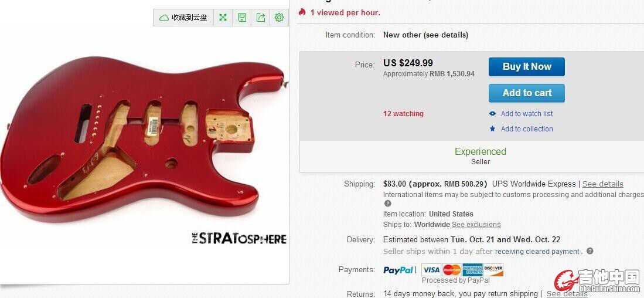The width and height of the screenshot is (644, 298).
Task: Open the green settings gear icon
Action: (x=280, y=17)
